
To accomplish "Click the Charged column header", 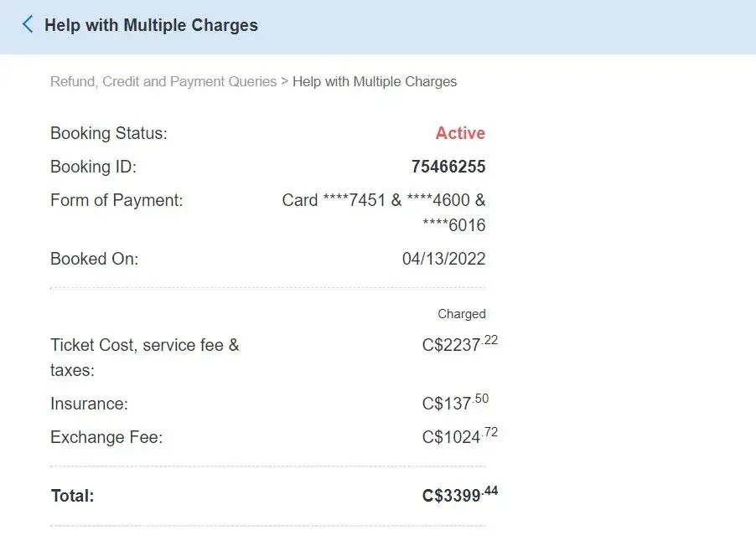I will [x=461, y=314].
